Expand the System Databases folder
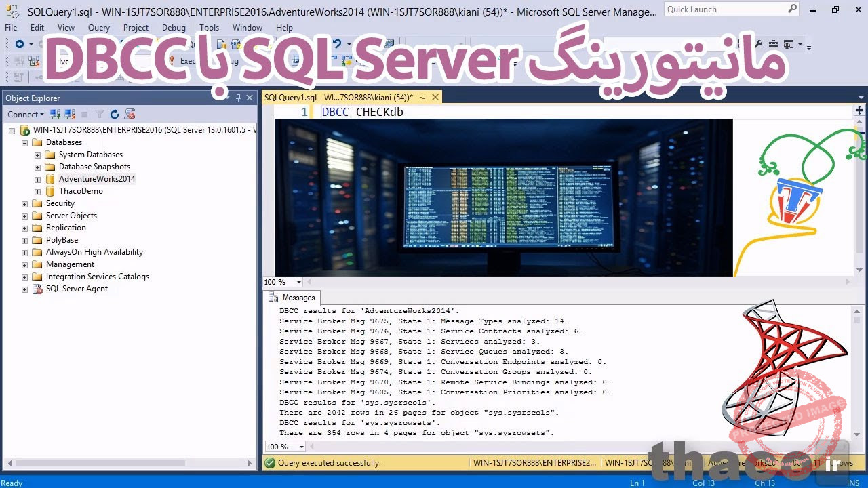 click(x=38, y=155)
